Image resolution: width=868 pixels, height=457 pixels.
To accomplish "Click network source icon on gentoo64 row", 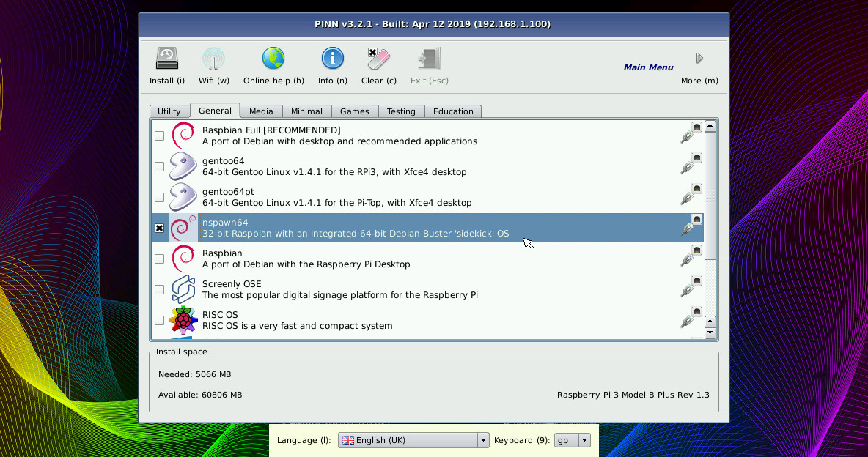I will (691, 164).
